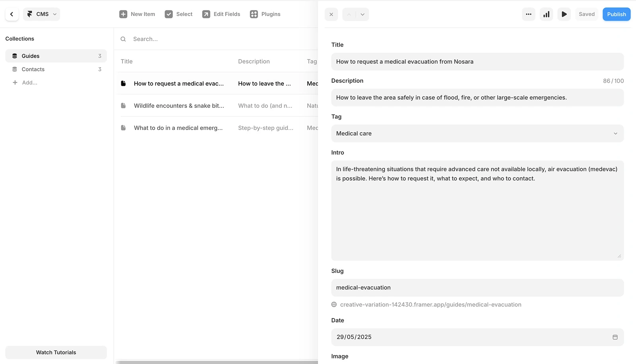
Task: Open the Wildlife encounters guide row
Action: (179, 106)
